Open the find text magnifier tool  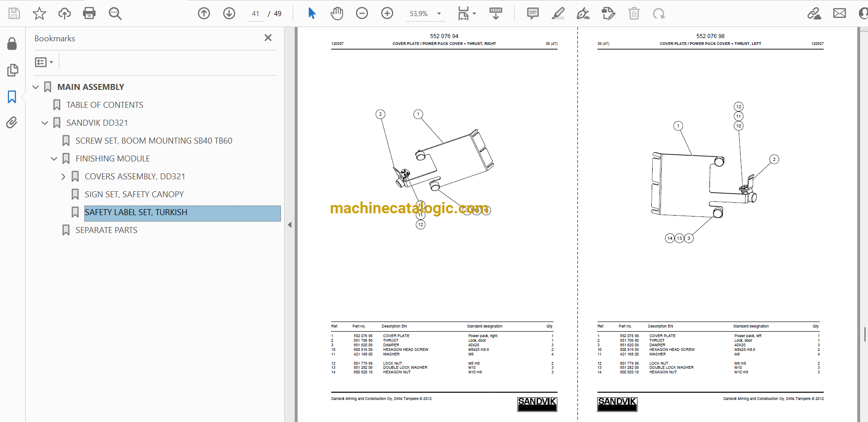115,13
